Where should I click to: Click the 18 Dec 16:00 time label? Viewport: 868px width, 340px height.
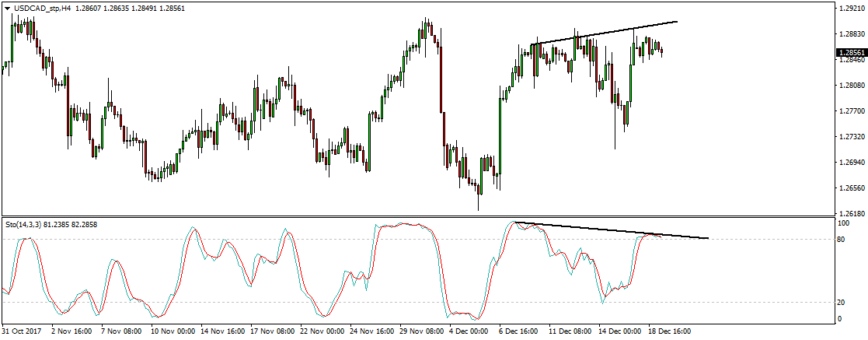pos(671,331)
